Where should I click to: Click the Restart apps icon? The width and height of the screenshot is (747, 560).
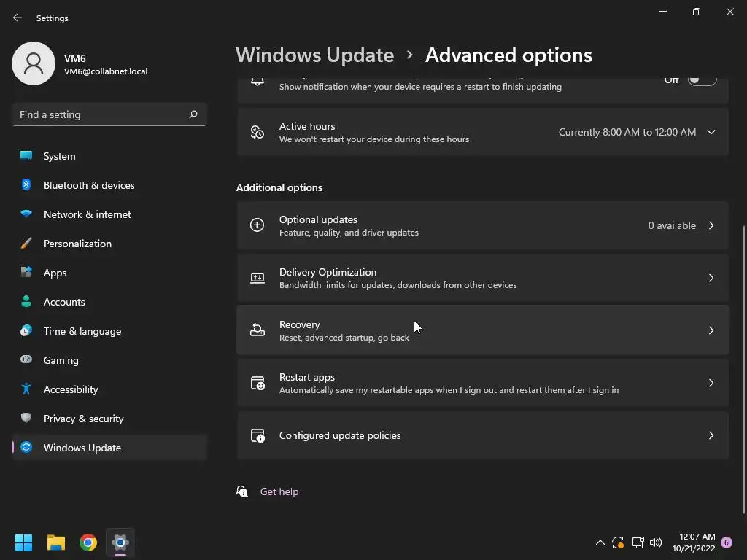pos(258,383)
